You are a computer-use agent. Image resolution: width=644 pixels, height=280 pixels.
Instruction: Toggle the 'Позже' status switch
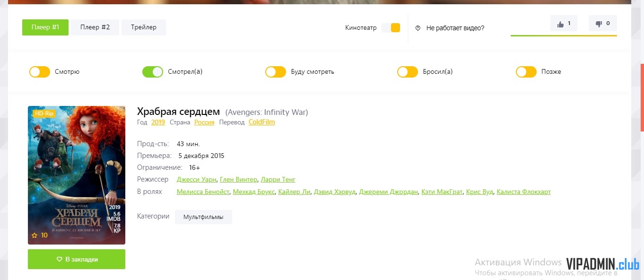526,72
